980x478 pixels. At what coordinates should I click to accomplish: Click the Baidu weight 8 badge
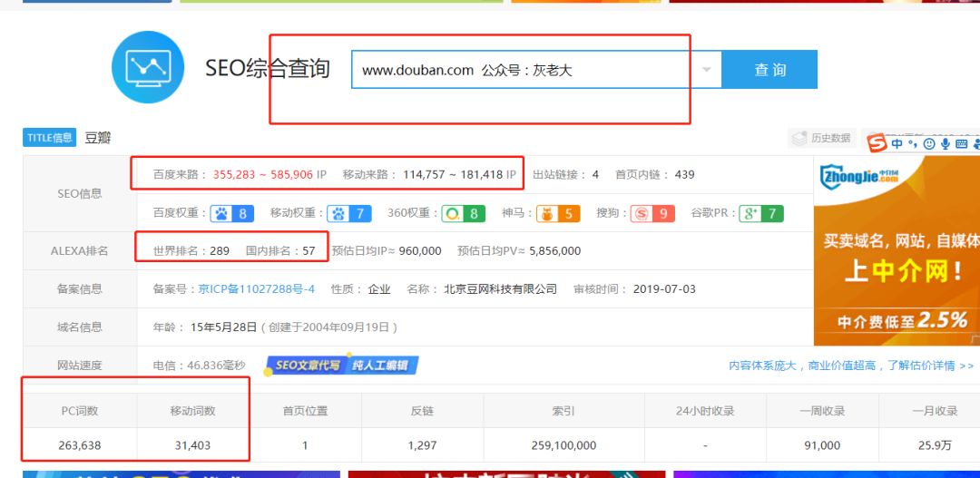point(233,214)
